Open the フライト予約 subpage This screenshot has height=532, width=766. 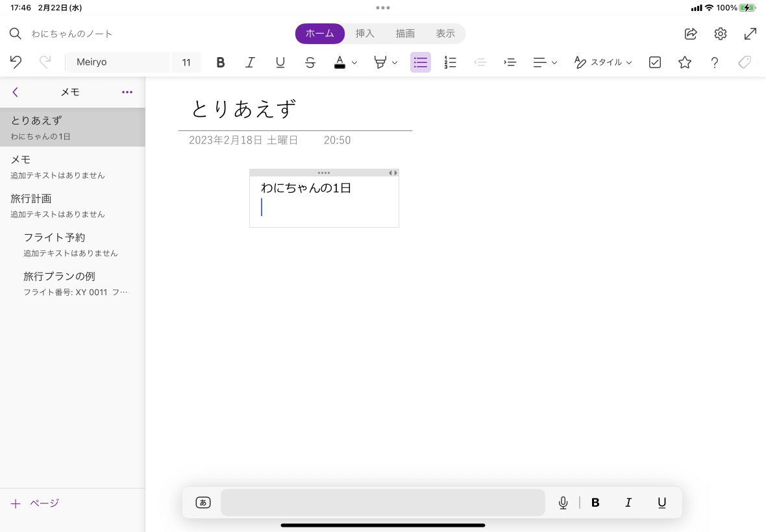[72, 245]
